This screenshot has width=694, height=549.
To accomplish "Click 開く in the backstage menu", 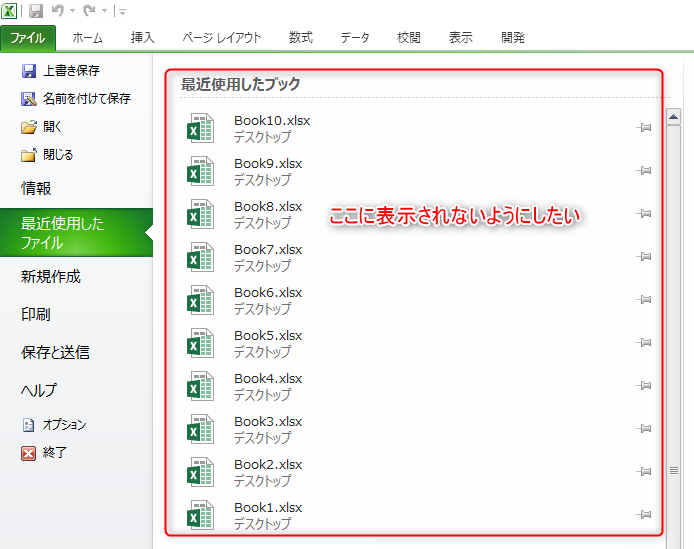I will pos(41,127).
